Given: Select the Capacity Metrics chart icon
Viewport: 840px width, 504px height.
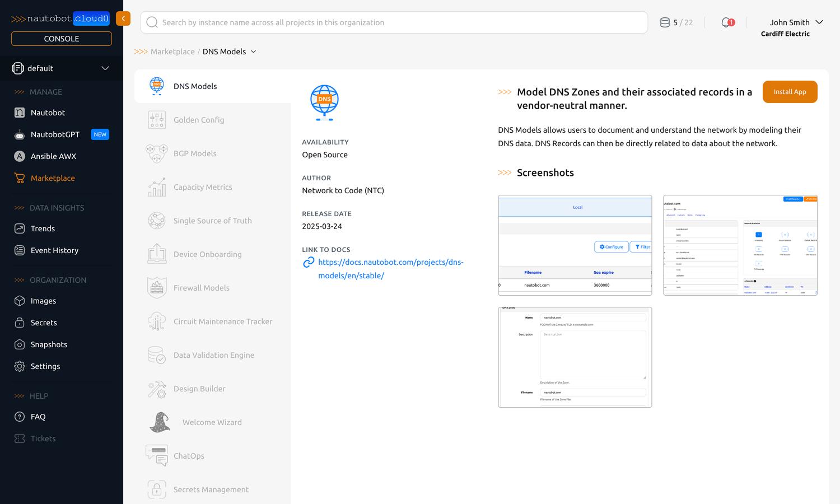Looking at the screenshot, I should (x=157, y=187).
